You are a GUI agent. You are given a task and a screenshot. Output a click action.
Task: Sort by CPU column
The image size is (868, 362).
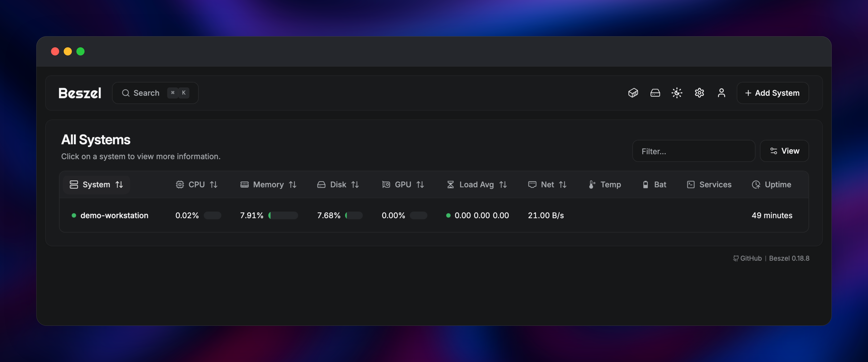coord(196,185)
